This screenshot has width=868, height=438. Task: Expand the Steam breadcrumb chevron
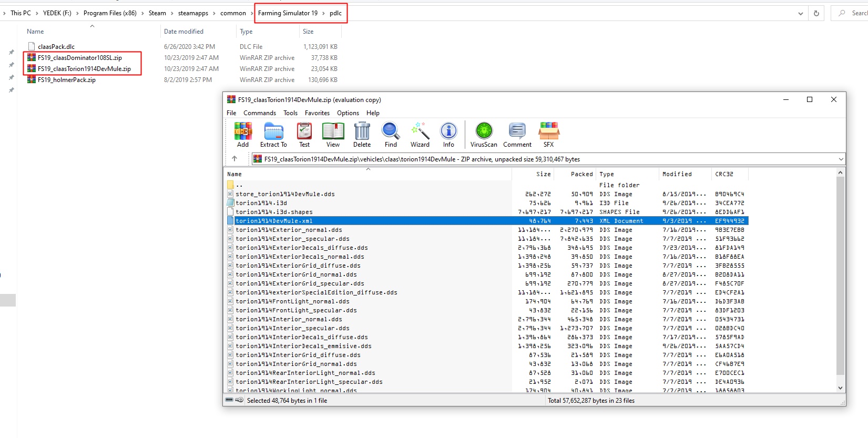pos(171,14)
